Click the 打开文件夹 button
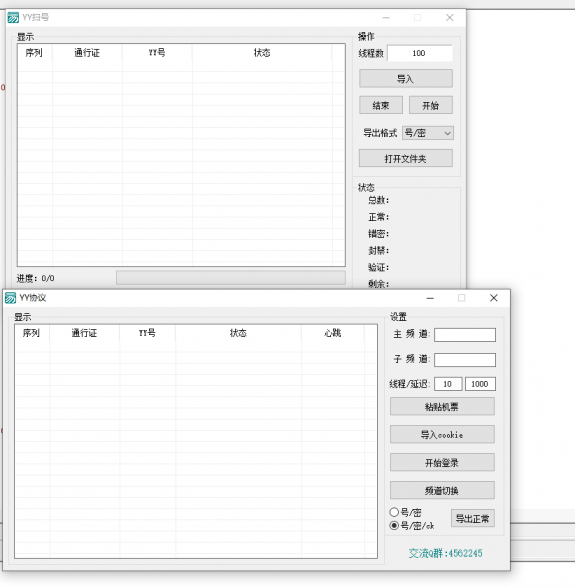The image size is (575, 588). [x=406, y=158]
